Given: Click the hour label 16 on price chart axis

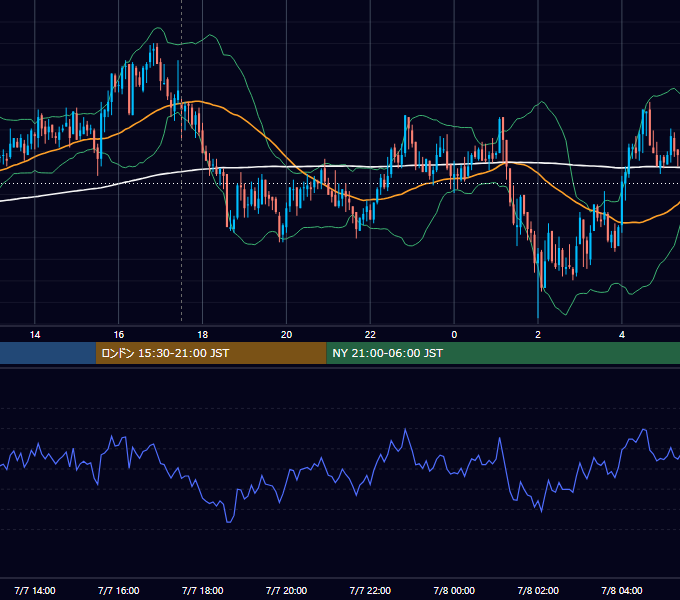Looking at the screenshot, I should (118, 335).
